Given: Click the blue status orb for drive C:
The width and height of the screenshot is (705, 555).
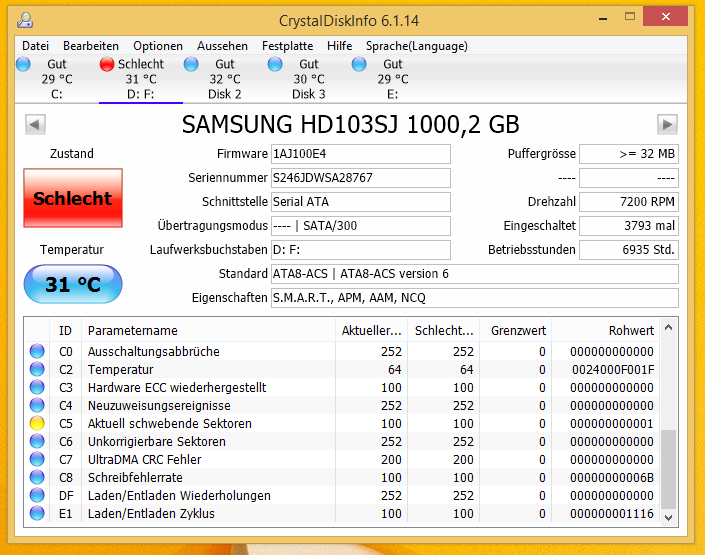Looking at the screenshot, I should tap(23, 64).
